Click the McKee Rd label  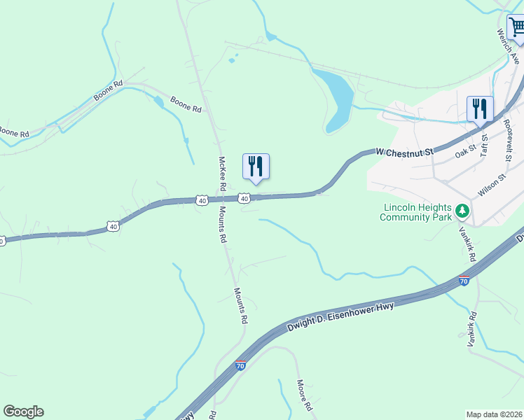pyautogui.click(x=222, y=174)
